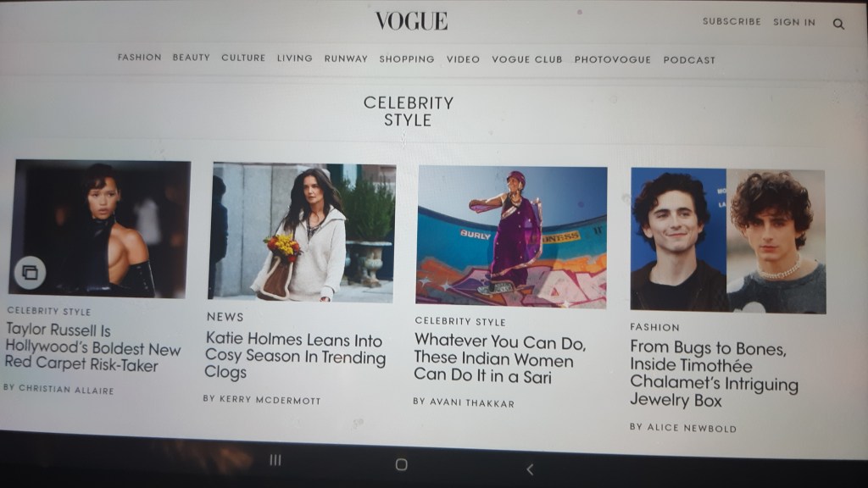
Task: Click the skateboarding sari woman image
Action: click(x=511, y=236)
